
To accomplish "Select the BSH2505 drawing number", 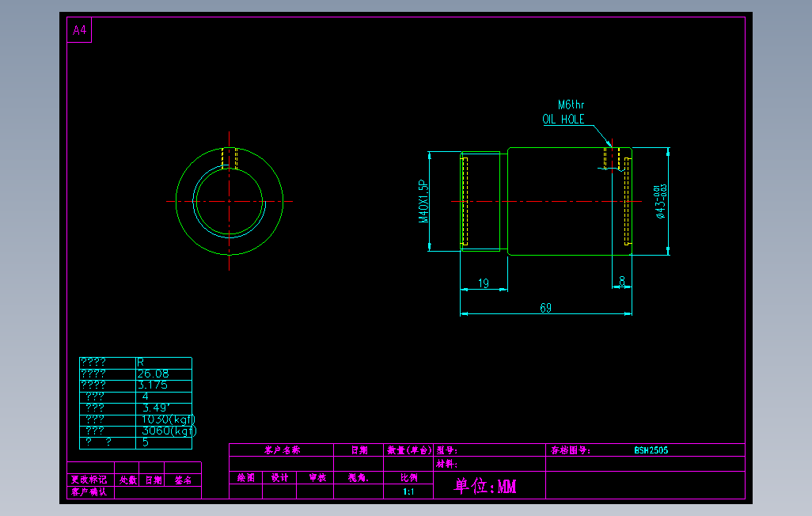I will coord(651,450).
